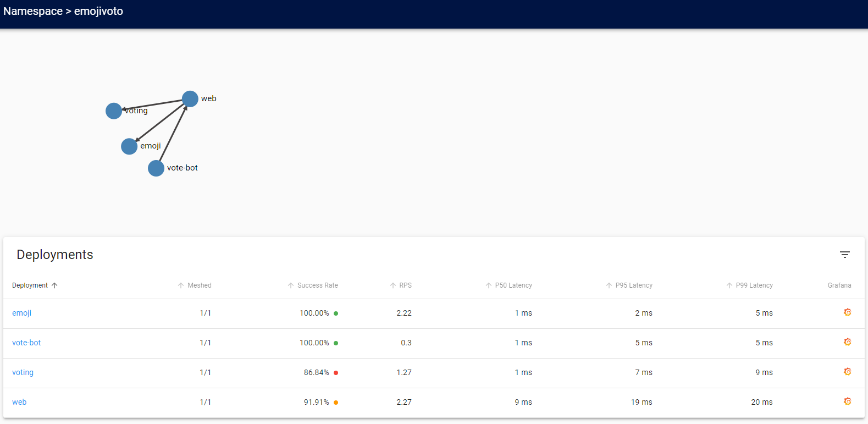Click the 2.22 RPS value
Screen dimensions: 868x424
(x=404, y=313)
